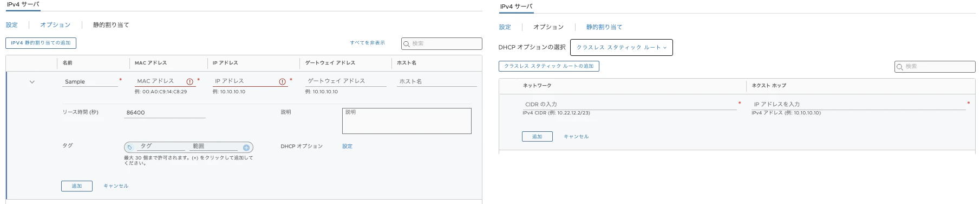The width and height of the screenshot is (980, 204).
Task: Click the ホスト名 column header
Action: (x=407, y=63)
